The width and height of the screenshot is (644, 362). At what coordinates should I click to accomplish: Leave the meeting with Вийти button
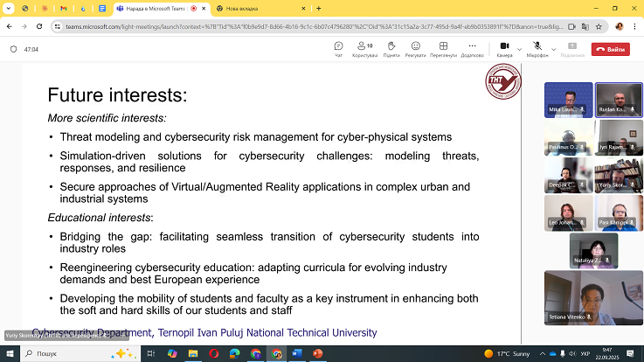pos(610,50)
